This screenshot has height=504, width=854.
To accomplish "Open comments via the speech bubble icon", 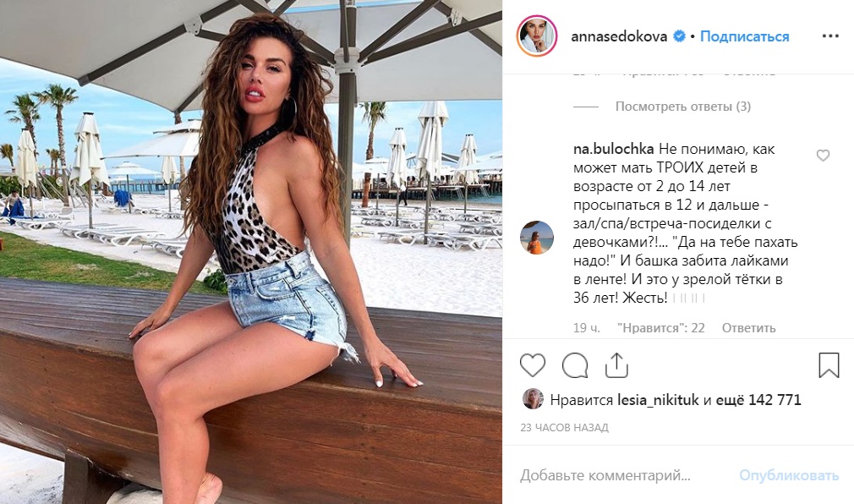I will [x=575, y=365].
